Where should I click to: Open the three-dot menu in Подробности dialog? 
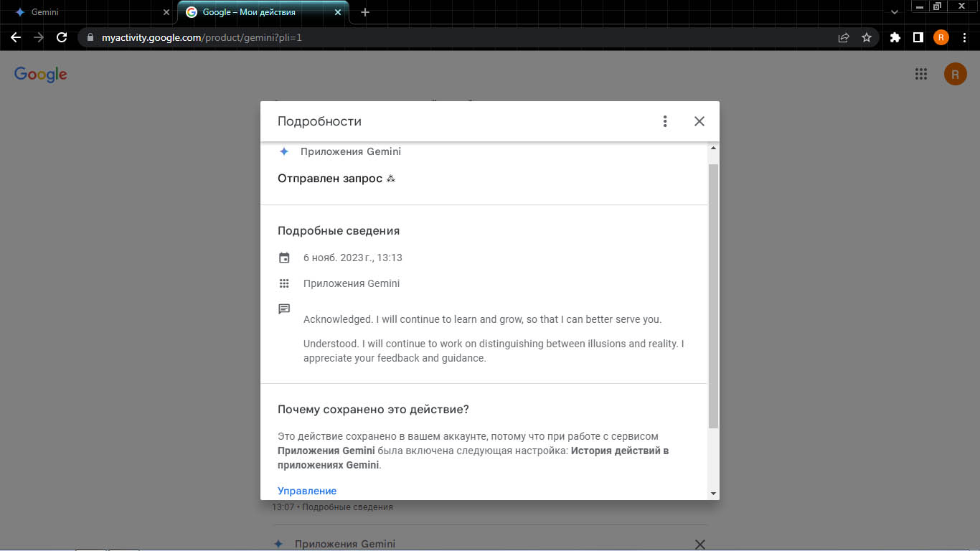tap(665, 121)
